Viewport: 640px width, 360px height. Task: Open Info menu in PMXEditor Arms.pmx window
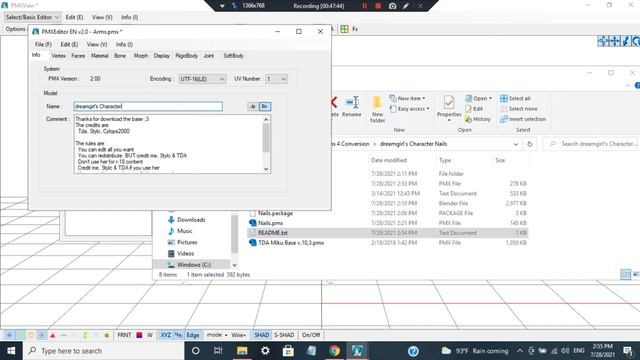[124, 44]
